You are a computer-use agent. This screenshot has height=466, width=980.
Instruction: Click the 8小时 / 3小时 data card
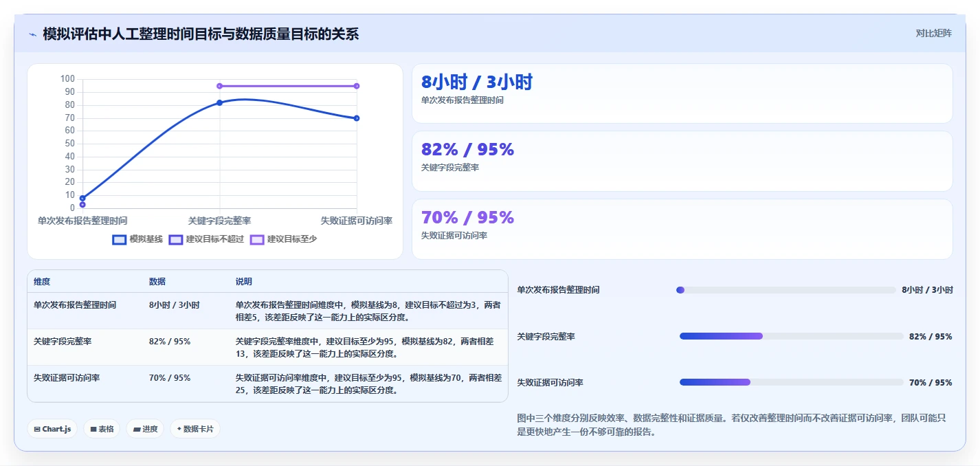[682, 93]
